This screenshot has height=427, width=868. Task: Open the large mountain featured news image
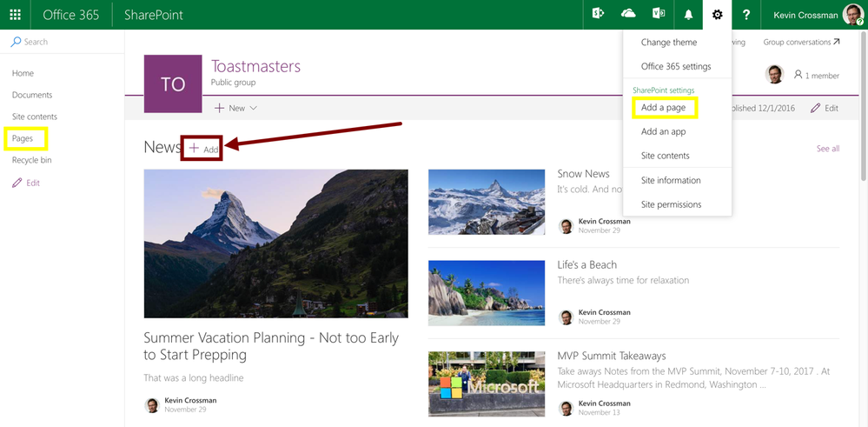point(275,244)
